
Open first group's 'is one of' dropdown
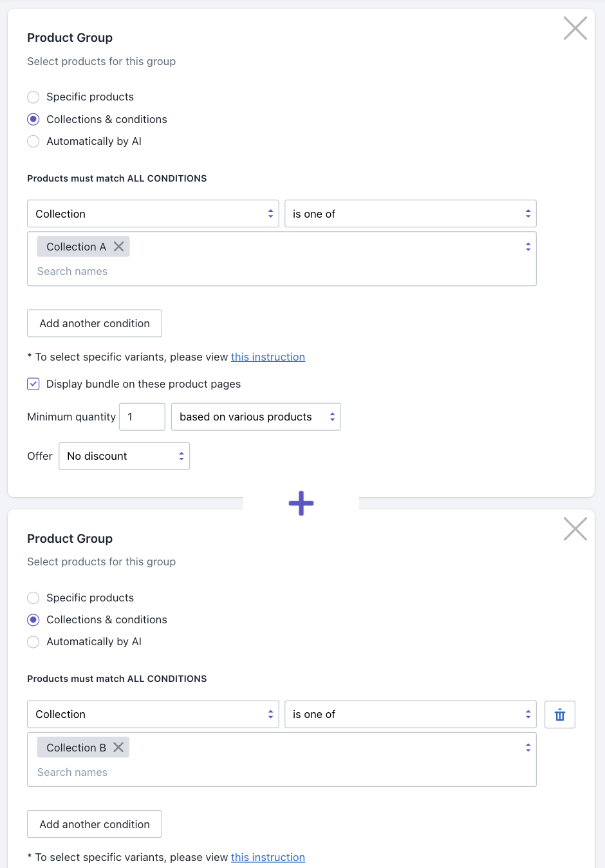click(411, 214)
